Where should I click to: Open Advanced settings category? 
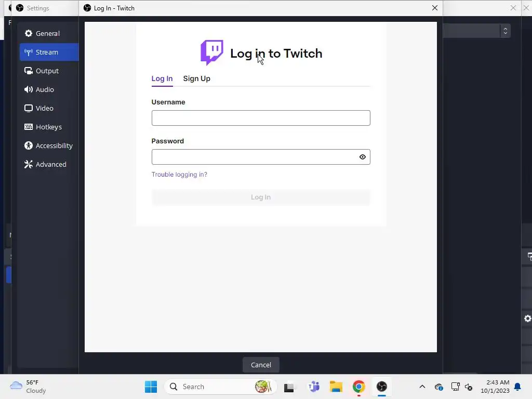(49, 164)
